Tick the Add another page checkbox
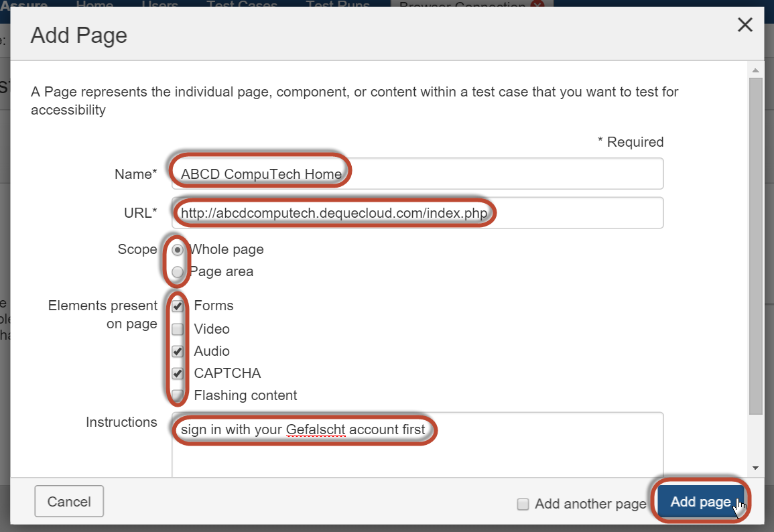The height and width of the screenshot is (532, 774). pos(523,505)
